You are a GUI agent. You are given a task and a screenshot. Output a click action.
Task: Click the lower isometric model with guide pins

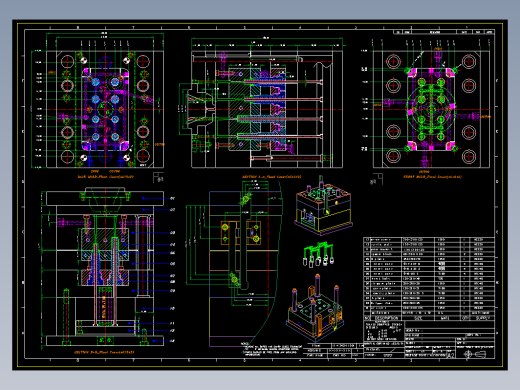[315, 308]
